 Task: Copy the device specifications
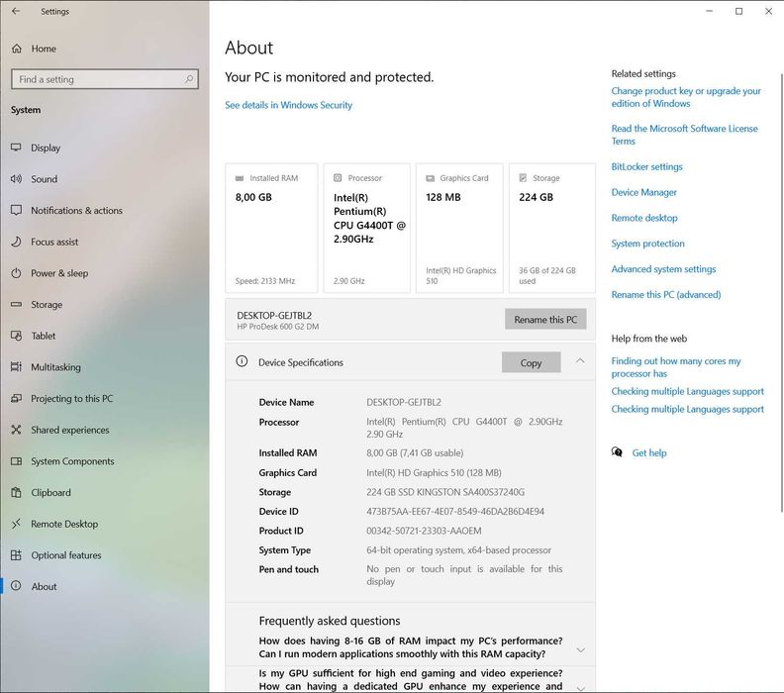click(531, 362)
